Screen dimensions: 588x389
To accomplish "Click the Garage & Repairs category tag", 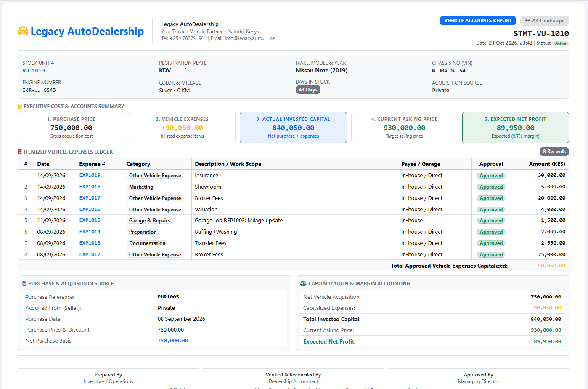I will (x=150, y=221).
